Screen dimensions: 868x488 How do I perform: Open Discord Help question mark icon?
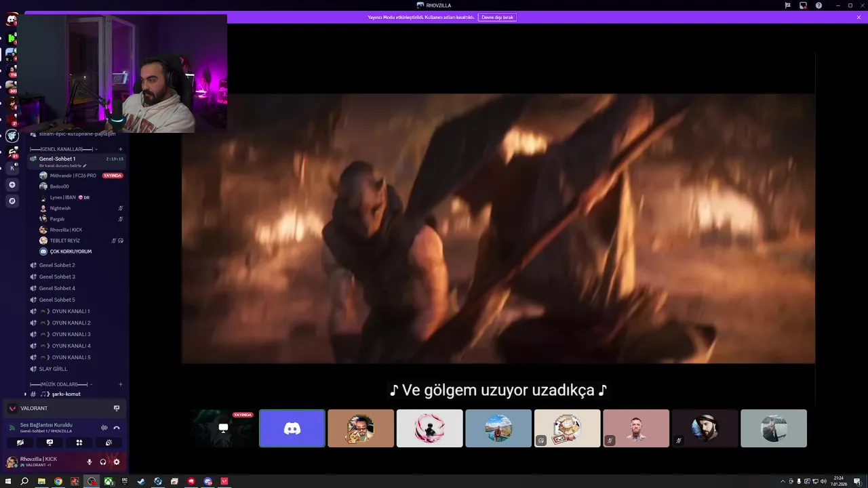pos(818,5)
